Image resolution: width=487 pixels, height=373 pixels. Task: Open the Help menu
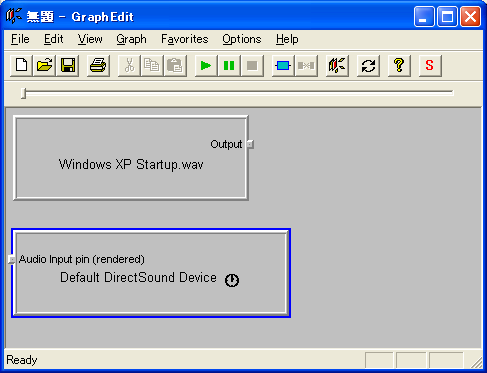[x=287, y=39]
